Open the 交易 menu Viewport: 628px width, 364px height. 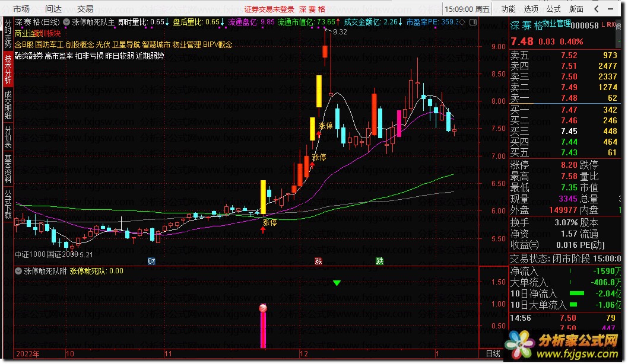click(85, 9)
